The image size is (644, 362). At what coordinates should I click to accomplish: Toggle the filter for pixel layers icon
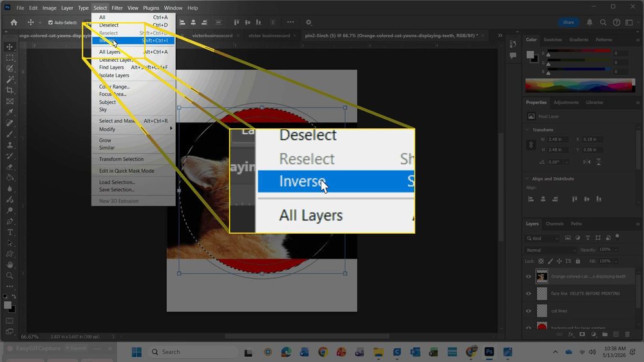(567, 238)
